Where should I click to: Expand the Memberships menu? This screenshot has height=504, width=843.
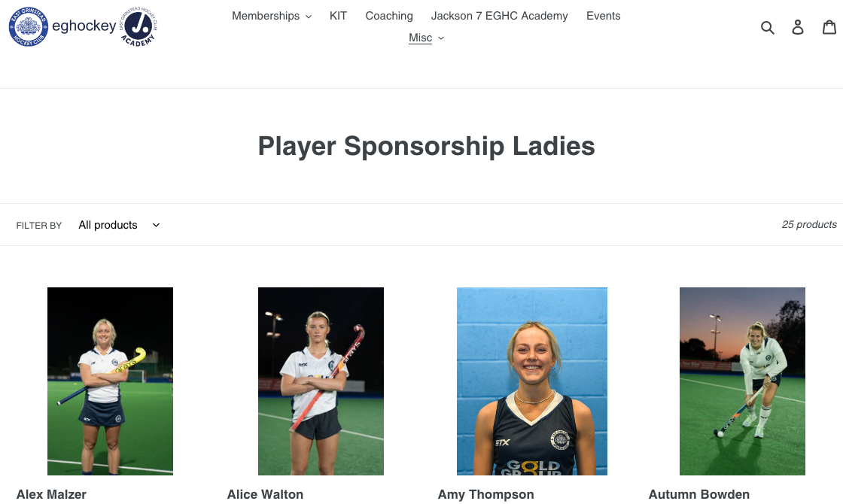point(272,16)
